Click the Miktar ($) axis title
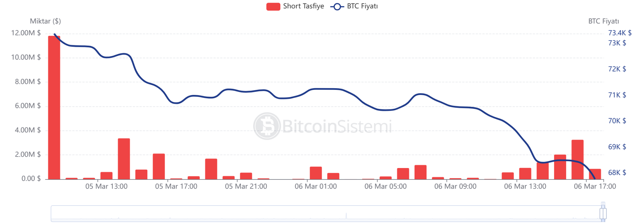 [45, 21]
